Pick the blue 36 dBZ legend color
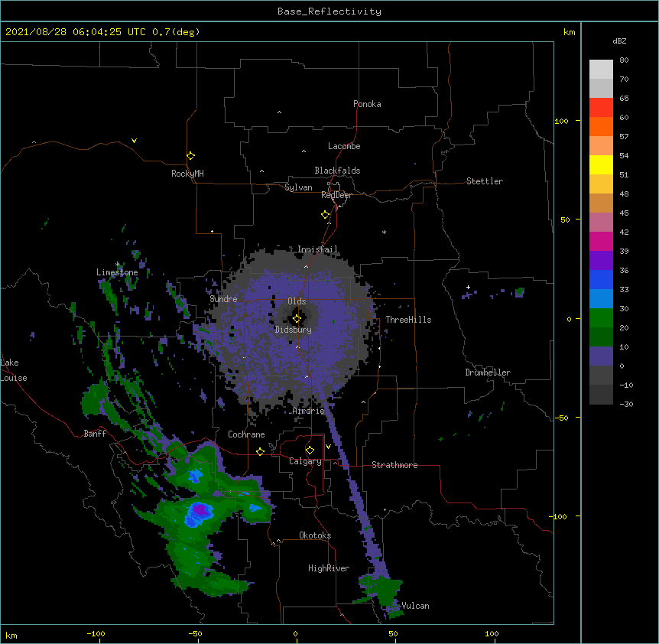 pos(601,279)
